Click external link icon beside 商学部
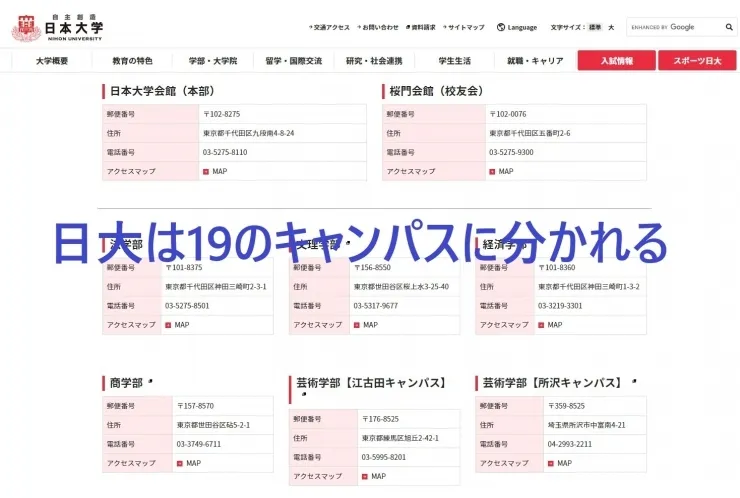Screen dimensions: 740x498 (x=151, y=380)
